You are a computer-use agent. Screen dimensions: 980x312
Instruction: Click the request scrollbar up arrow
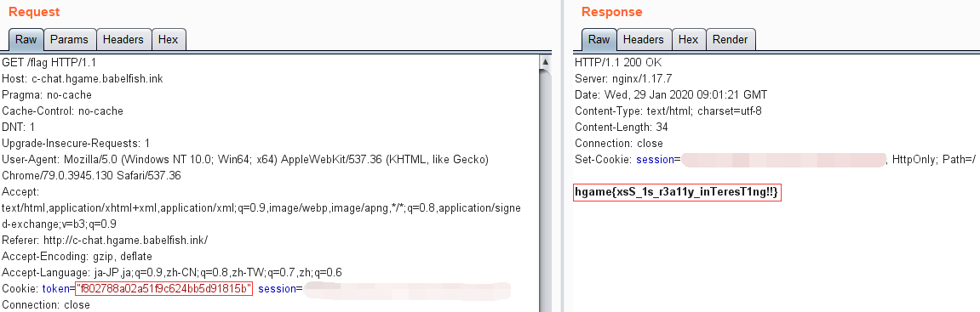[x=545, y=62]
